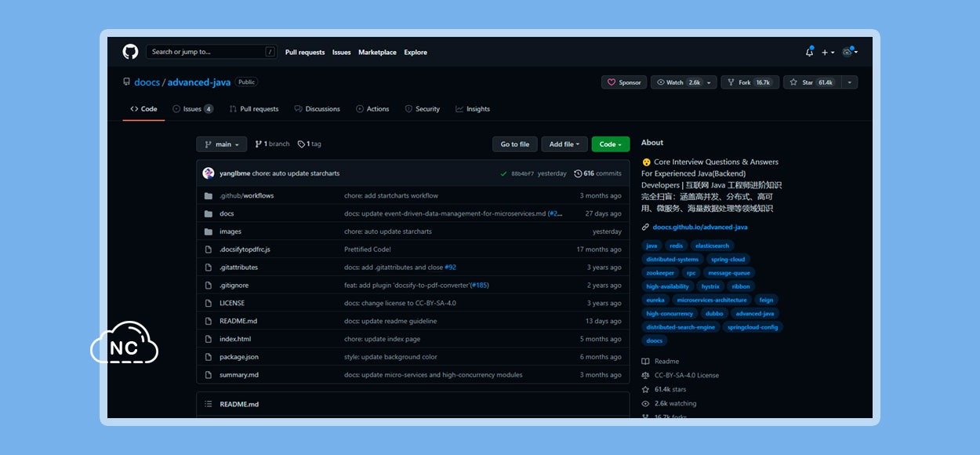Screen dimensions: 980x455
Task: Click the microservices-architecture topic tag
Action: pos(712,300)
